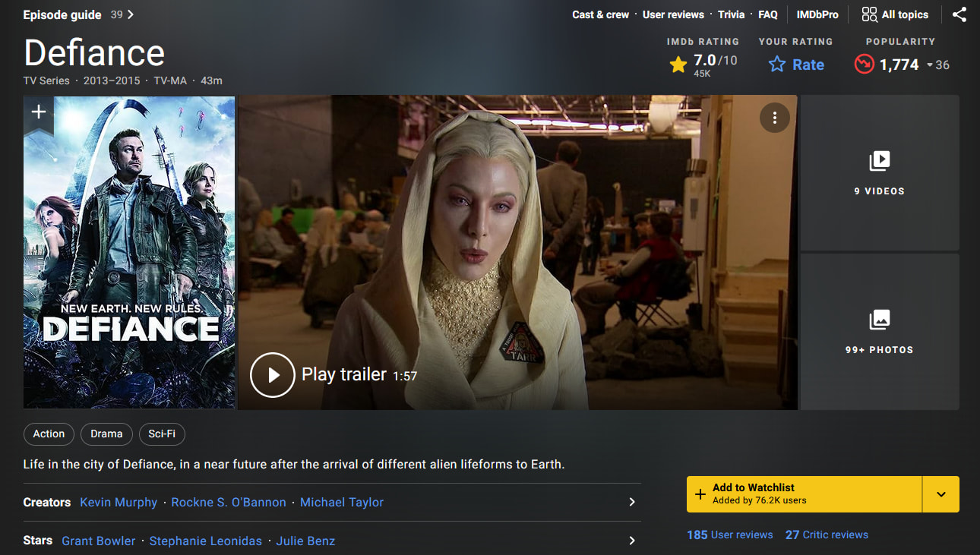Click the red popularity trend icon

[x=864, y=65]
